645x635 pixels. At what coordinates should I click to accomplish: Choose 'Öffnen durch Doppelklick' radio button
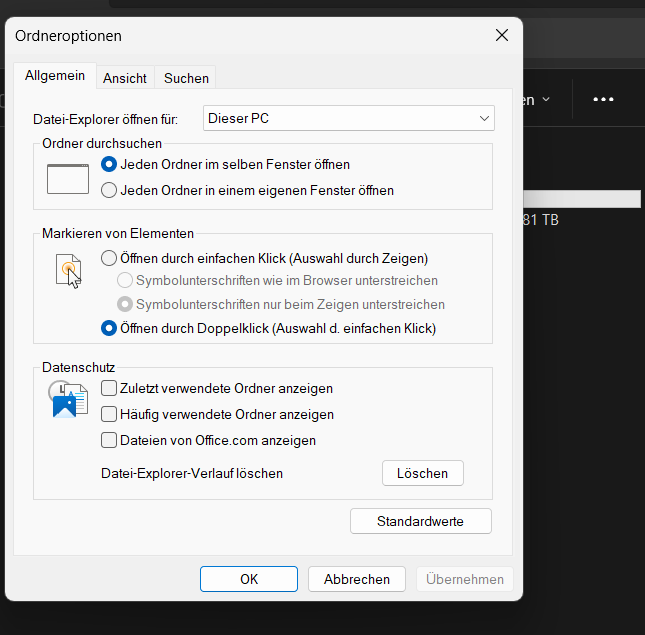(x=109, y=328)
